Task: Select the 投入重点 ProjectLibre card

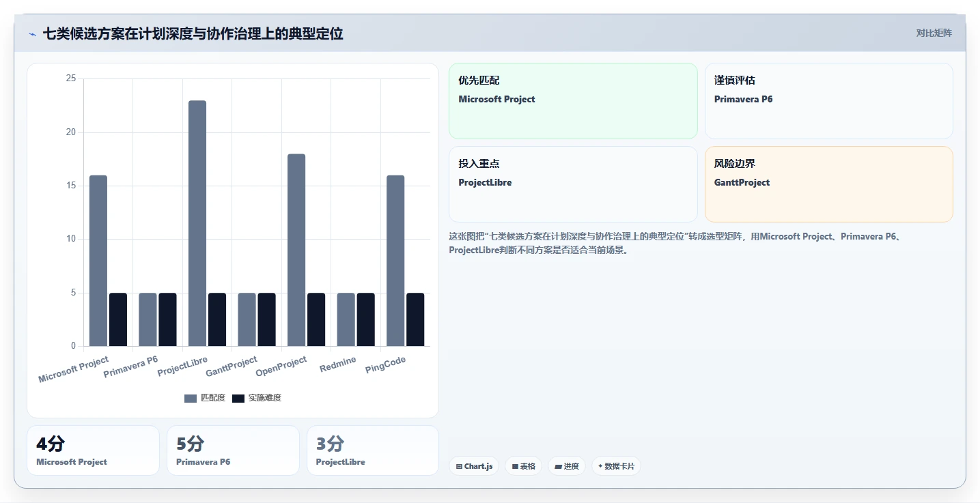Action: (573, 184)
